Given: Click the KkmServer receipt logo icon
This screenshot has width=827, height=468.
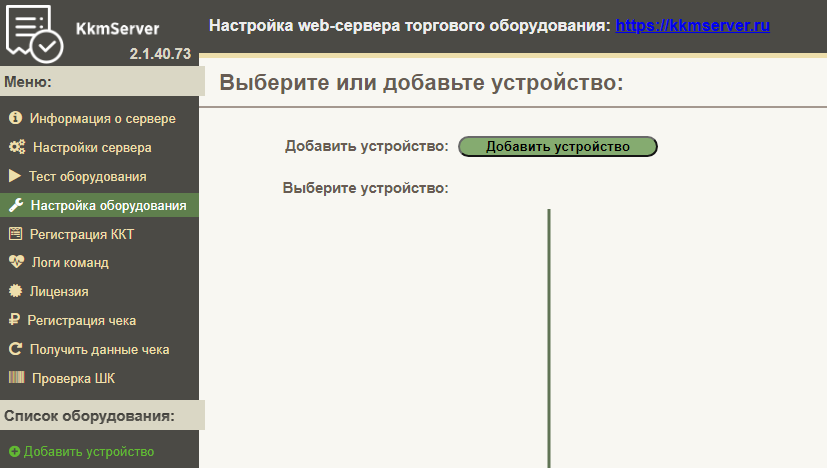Looking at the screenshot, I should (34, 34).
